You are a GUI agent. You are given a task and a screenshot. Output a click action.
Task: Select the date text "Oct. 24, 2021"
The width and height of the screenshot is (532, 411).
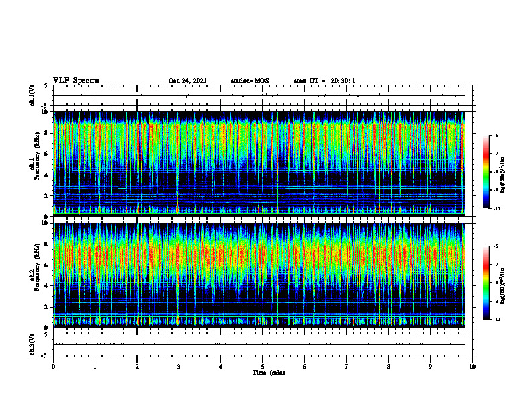187,81
